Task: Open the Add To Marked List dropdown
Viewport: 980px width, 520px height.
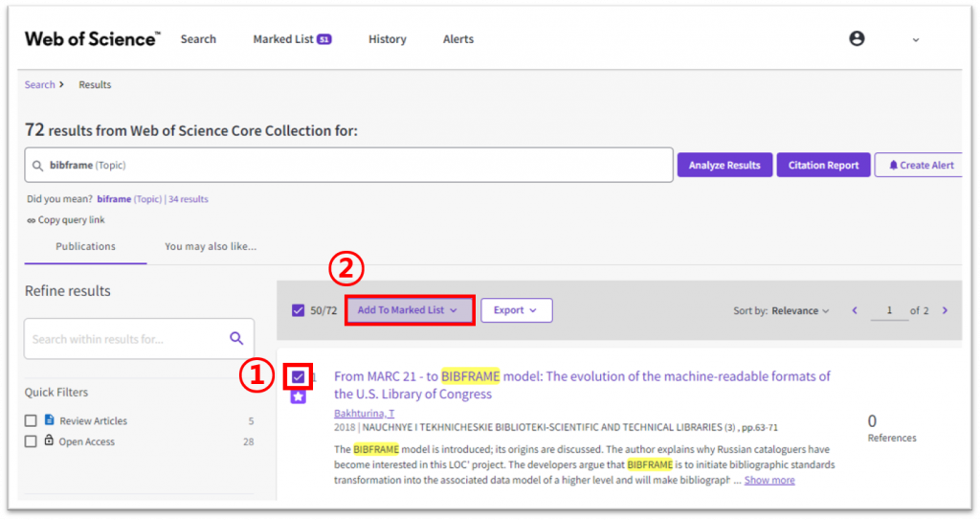Action: [x=409, y=310]
